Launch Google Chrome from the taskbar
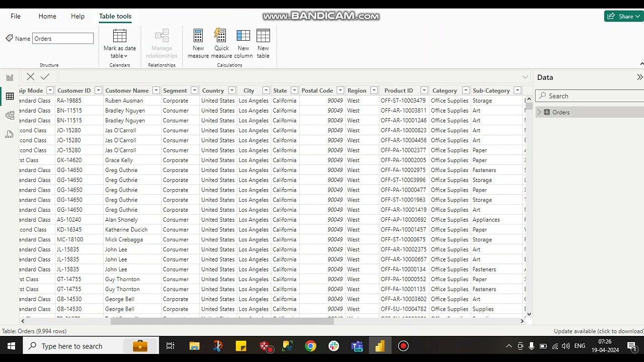Image resolution: width=644 pixels, height=362 pixels. pyautogui.click(x=310, y=346)
